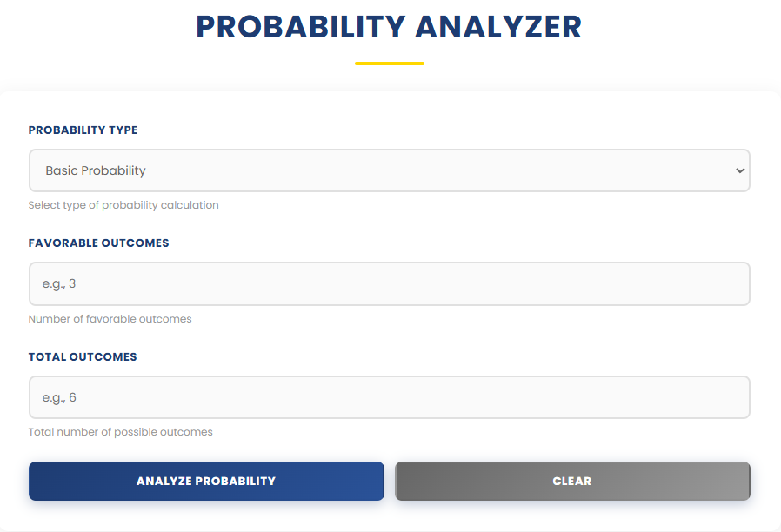This screenshot has height=532, width=781.
Task: Click the Probability Type label
Action: (83, 130)
